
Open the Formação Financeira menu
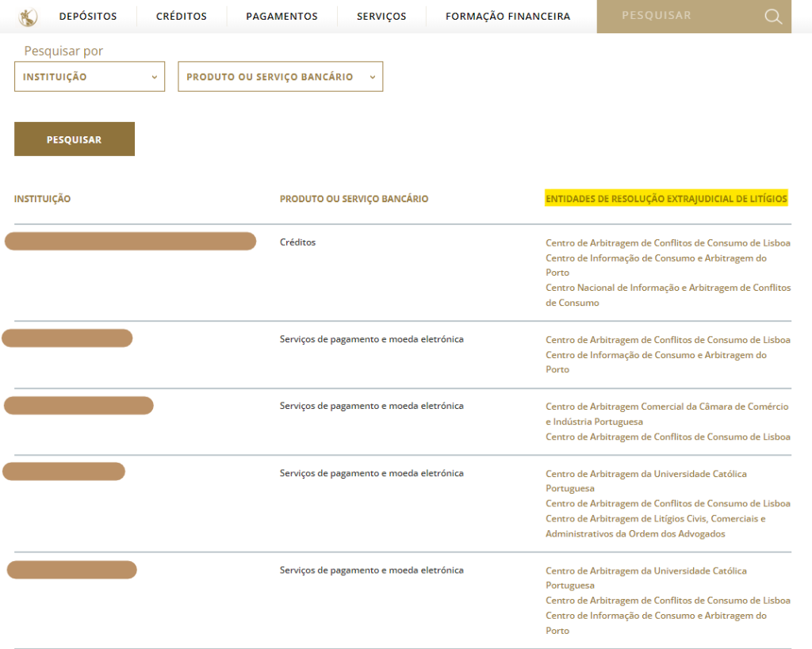tap(507, 17)
